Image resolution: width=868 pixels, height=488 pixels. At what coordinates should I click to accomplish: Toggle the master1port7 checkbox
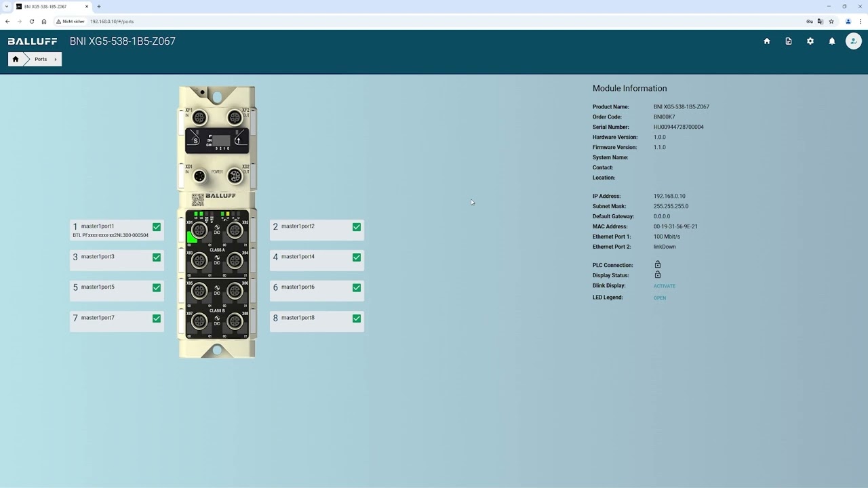[157, 319]
